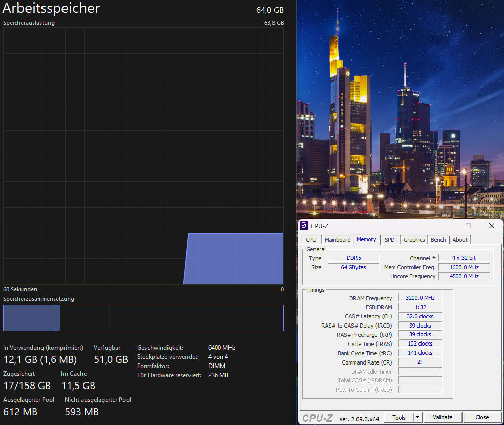
Task: Minimize the CPU-Z window
Action: pos(445,226)
